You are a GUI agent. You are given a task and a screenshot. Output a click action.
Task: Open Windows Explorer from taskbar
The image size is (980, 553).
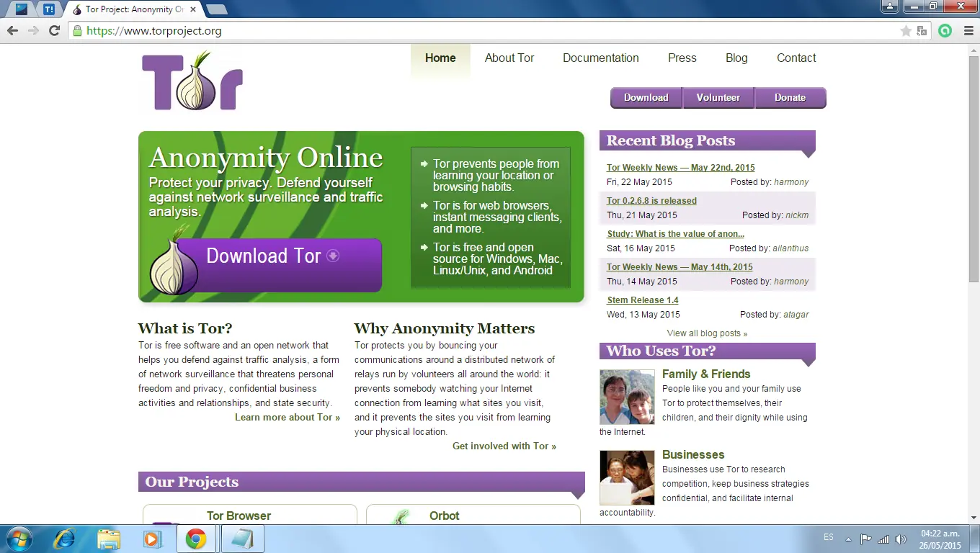coord(108,539)
